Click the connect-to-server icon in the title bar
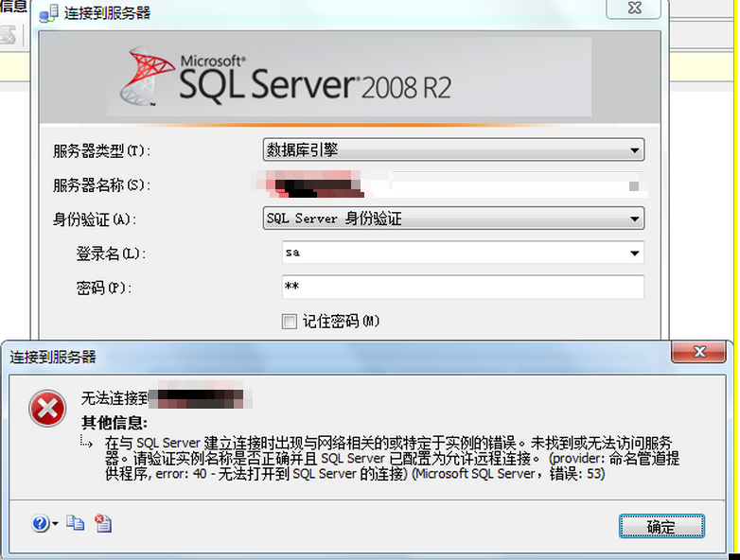The height and width of the screenshot is (560, 740). pos(48,13)
